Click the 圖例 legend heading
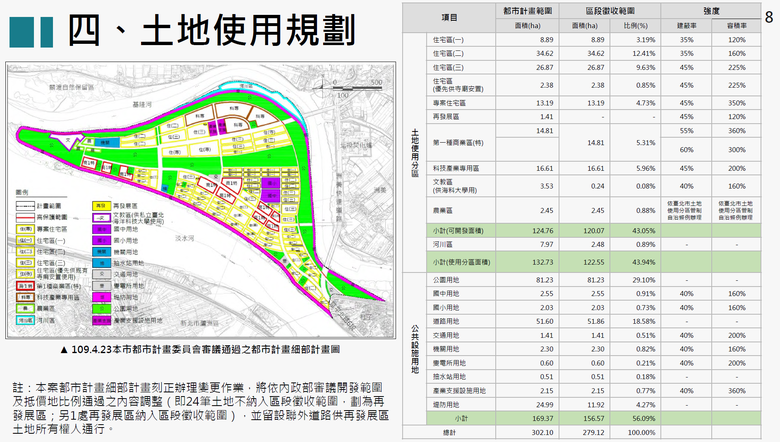Viewport: 780px width, 442px height. pyautogui.click(x=22, y=192)
